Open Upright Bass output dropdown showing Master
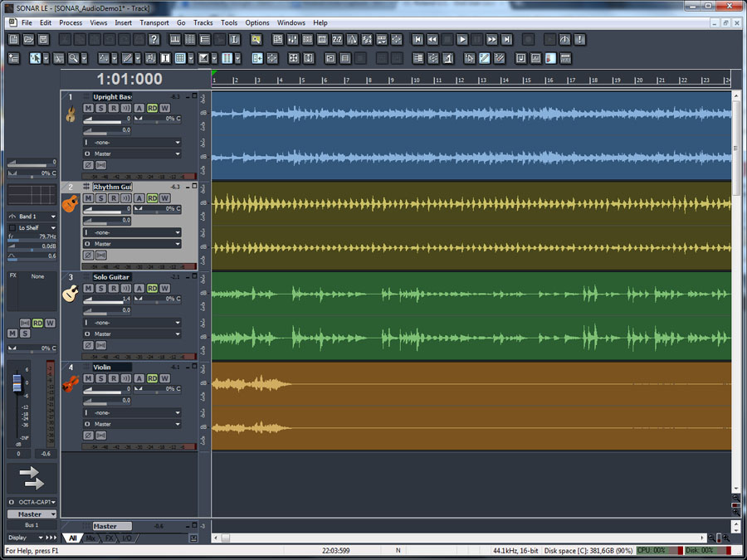The height and width of the screenshot is (560, 747). 132,153
